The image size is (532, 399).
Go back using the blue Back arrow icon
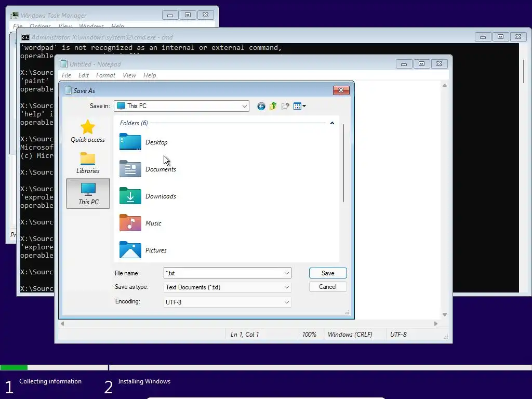click(261, 106)
